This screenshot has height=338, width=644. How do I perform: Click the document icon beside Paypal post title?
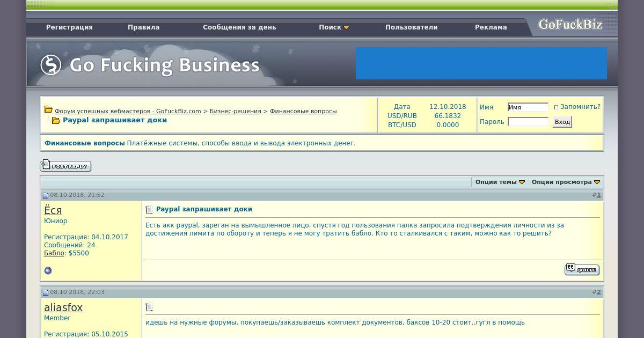[x=149, y=210]
